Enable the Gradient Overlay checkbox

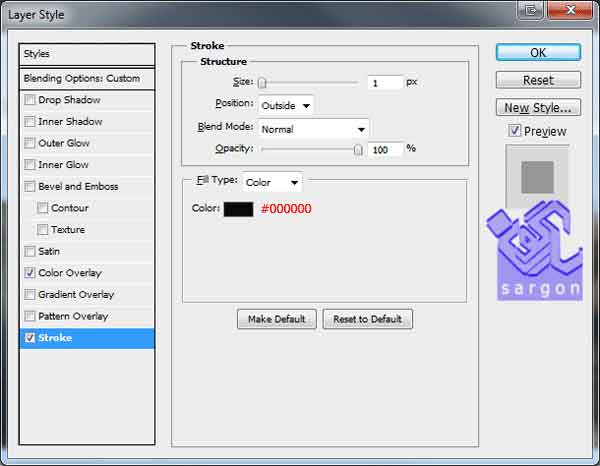pyautogui.click(x=29, y=295)
